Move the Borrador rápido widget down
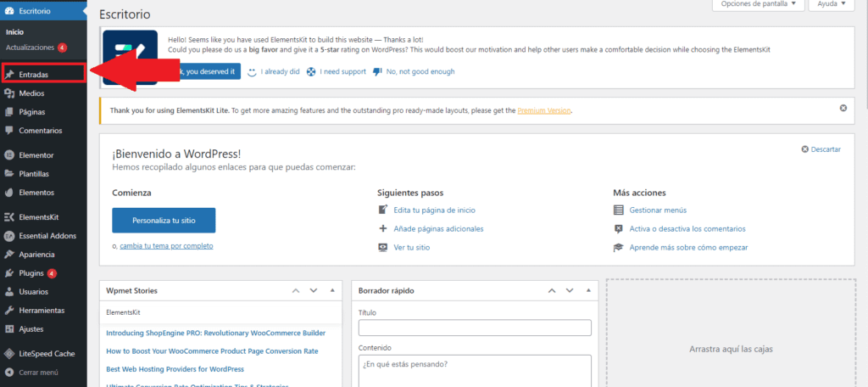This screenshot has width=868, height=387. click(569, 290)
